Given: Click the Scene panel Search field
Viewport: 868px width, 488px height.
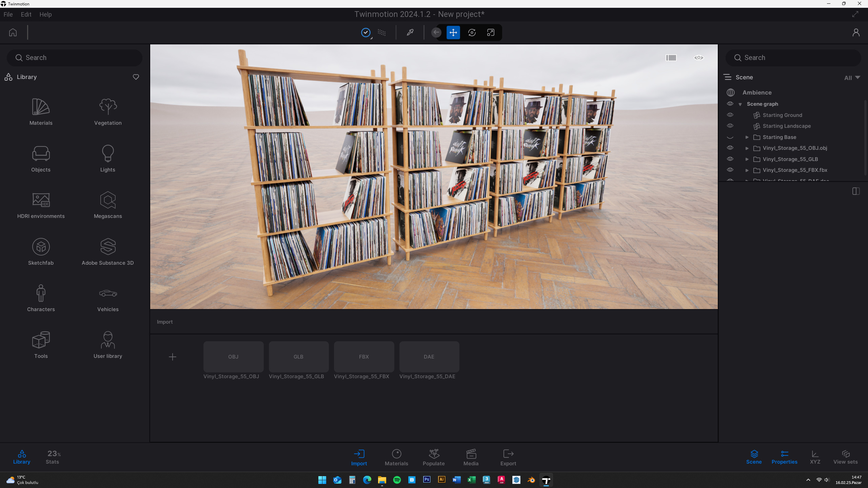Looking at the screenshot, I should [x=793, y=58].
